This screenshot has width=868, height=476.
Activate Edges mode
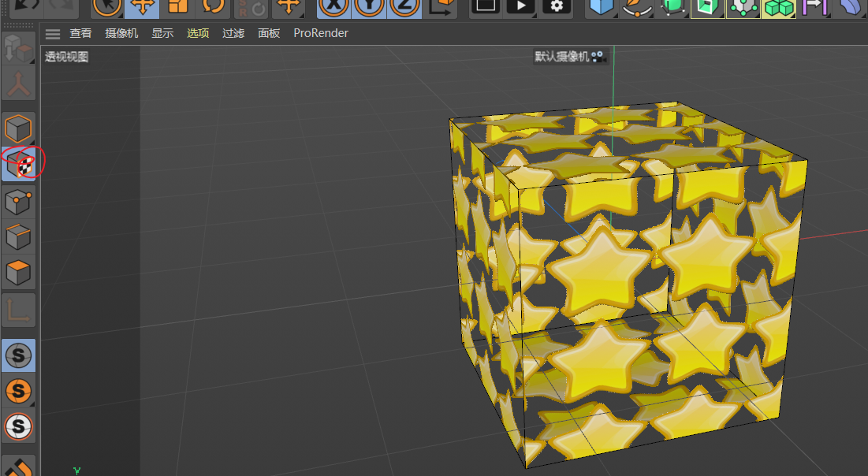[19, 237]
